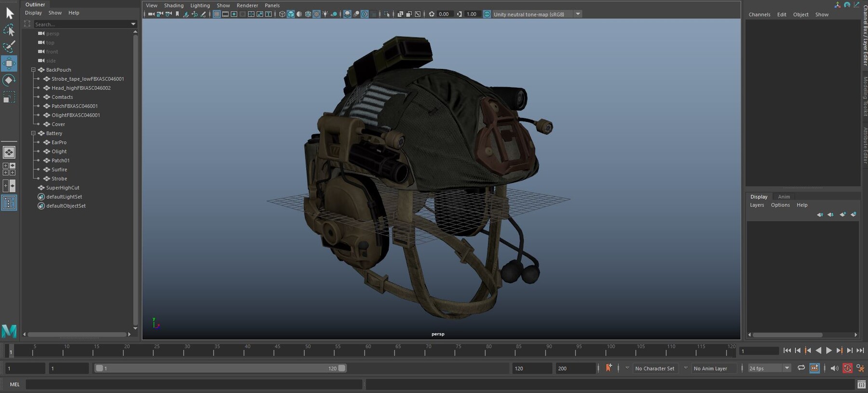Pick the Rotate tool
Viewport: 868px width, 393px height.
tap(9, 80)
